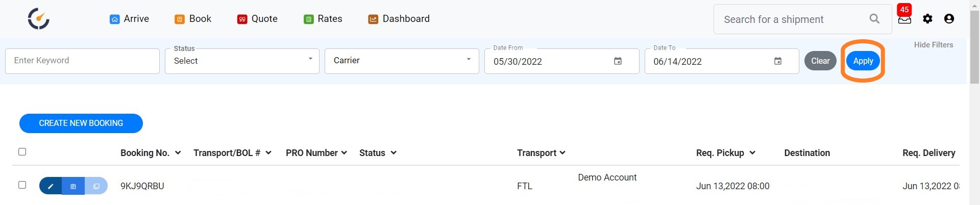The width and height of the screenshot is (980, 205).
Task: Open Date To calendar picker
Action: tap(778, 61)
